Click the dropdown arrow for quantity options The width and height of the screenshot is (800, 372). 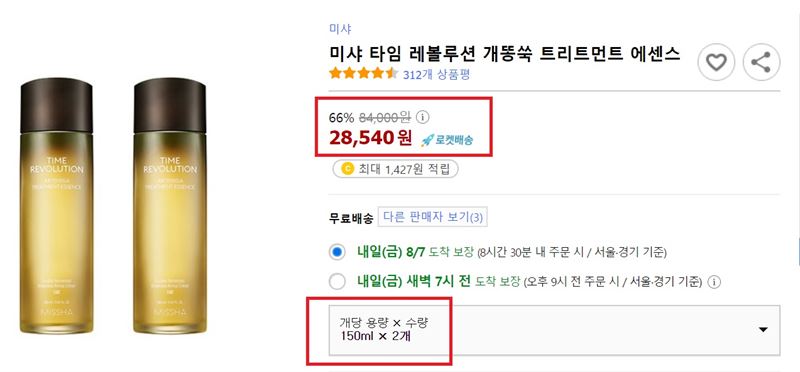pos(763,330)
